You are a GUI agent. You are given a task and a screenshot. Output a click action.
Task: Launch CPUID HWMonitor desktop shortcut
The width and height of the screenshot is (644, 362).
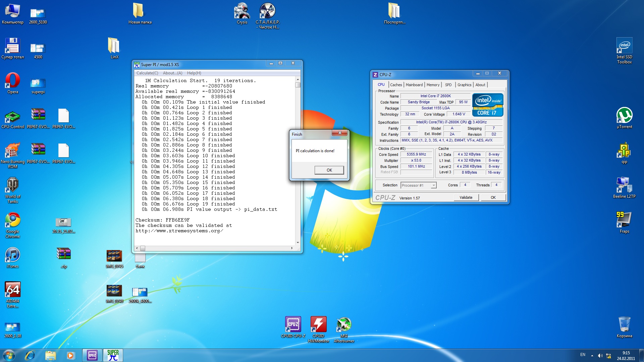318,330
